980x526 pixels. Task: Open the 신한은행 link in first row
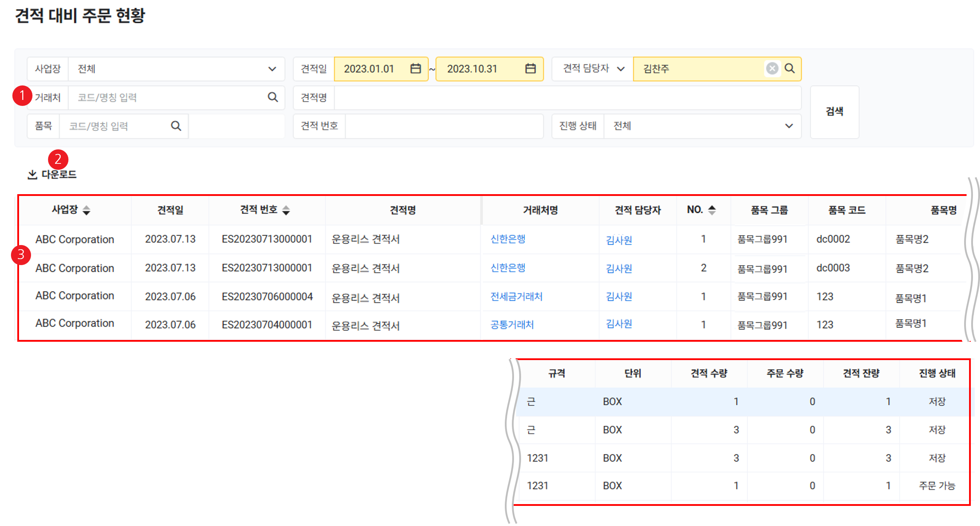click(508, 239)
